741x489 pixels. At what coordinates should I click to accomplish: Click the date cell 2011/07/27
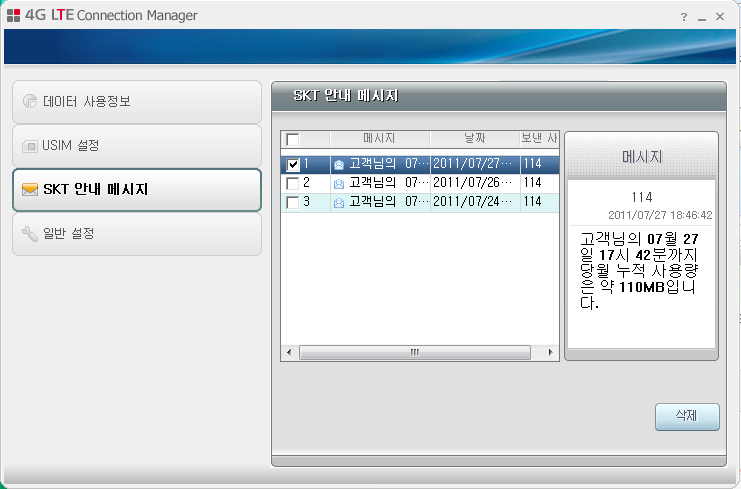pos(473,164)
